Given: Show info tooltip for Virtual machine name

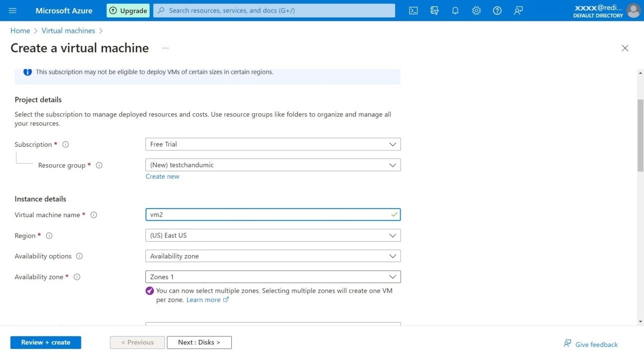Looking at the screenshot, I should [x=93, y=215].
